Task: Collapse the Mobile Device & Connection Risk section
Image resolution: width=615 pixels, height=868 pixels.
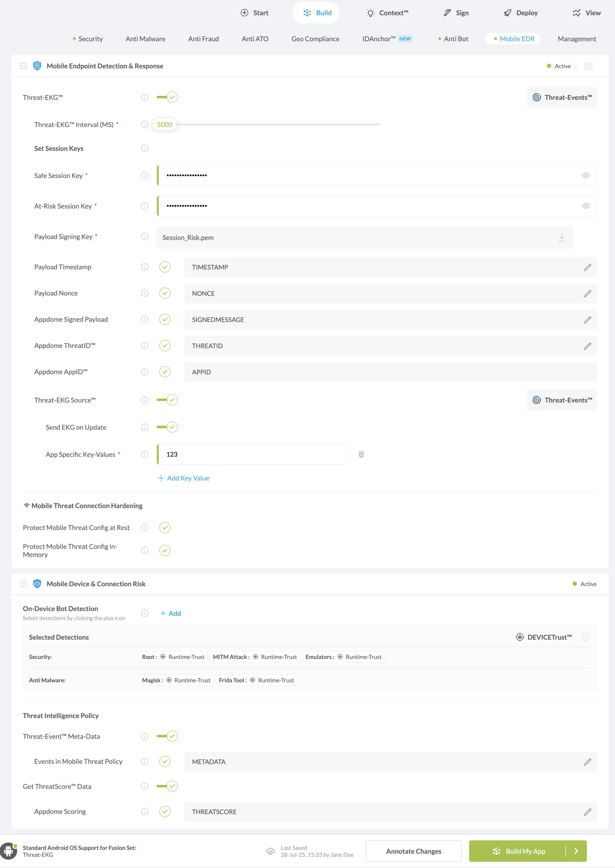Action: click(23, 584)
